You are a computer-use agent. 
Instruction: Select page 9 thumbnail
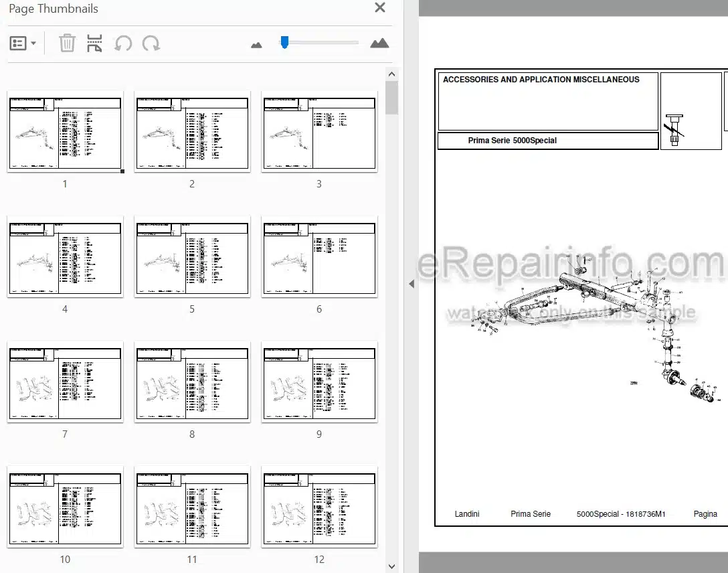[319, 382]
